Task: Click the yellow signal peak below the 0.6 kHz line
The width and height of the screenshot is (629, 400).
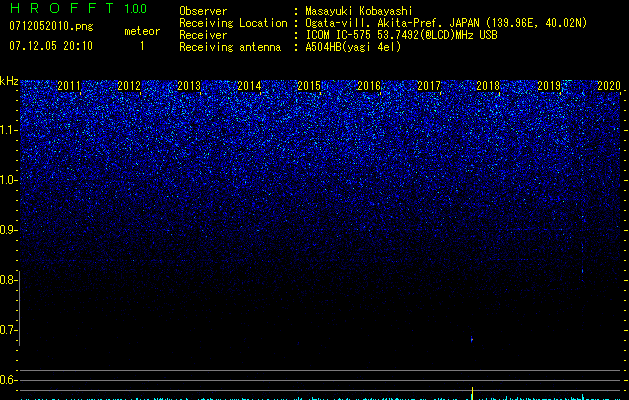Action: (x=473, y=393)
